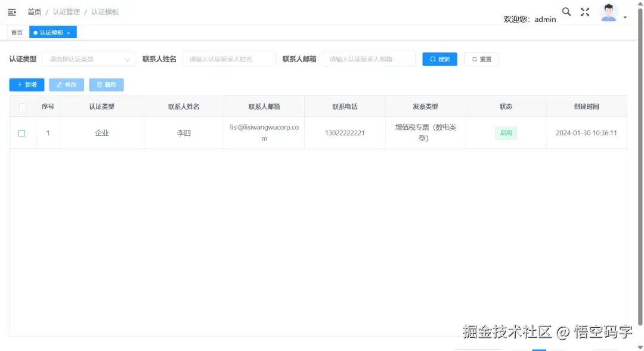Click the 联系人姓名 input field

pos(228,59)
